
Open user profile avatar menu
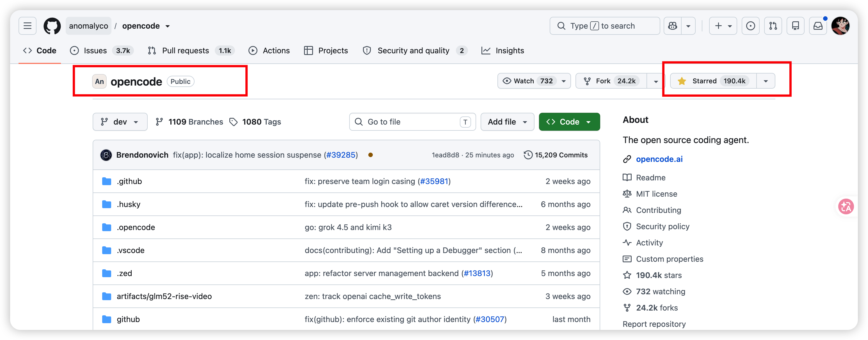point(840,26)
